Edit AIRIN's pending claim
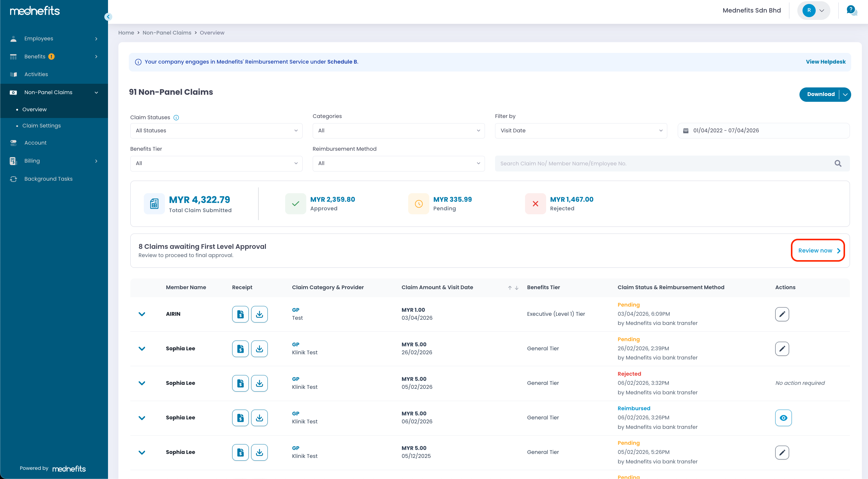 tap(782, 314)
